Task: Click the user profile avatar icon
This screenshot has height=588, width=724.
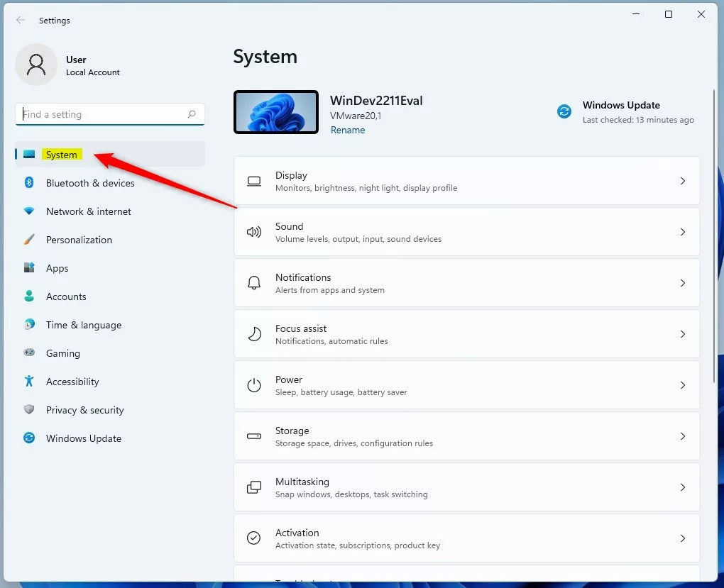Action: click(36, 65)
